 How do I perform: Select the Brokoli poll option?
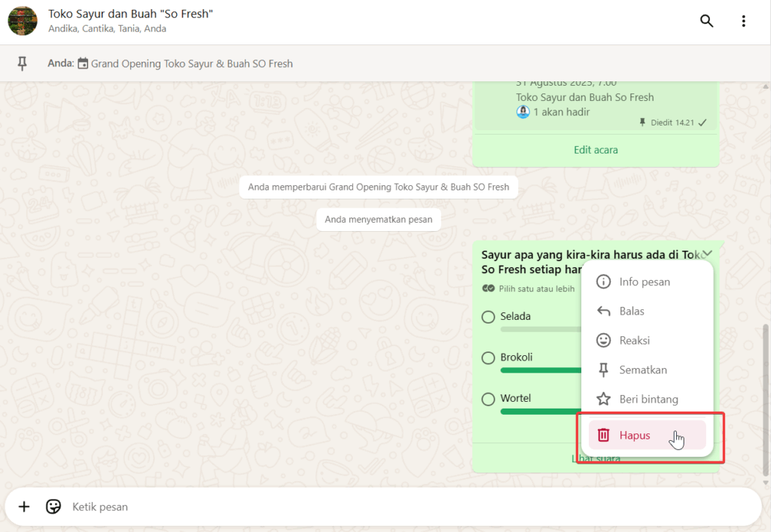[489, 357]
